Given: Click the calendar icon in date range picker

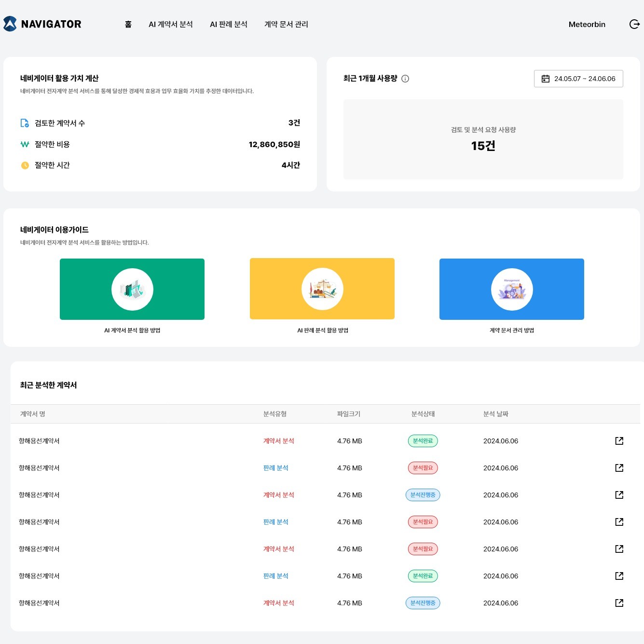Looking at the screenshot, I should 546,79.
